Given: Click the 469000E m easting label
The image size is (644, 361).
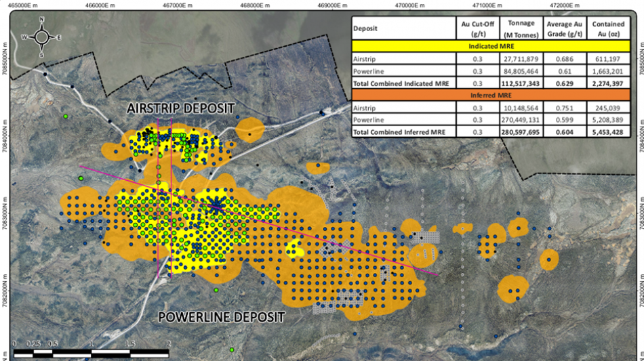Looking at the screenshot, I should 332,5.
